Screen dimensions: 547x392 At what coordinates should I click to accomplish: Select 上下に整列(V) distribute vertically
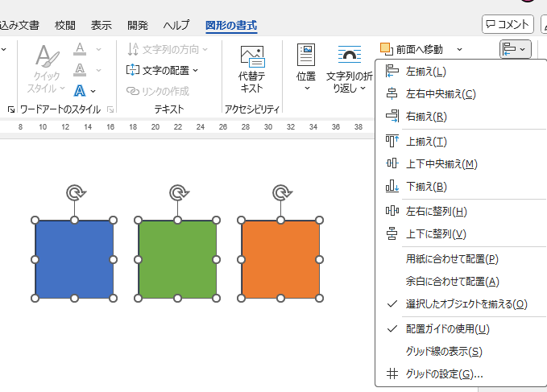pos(462,233)
